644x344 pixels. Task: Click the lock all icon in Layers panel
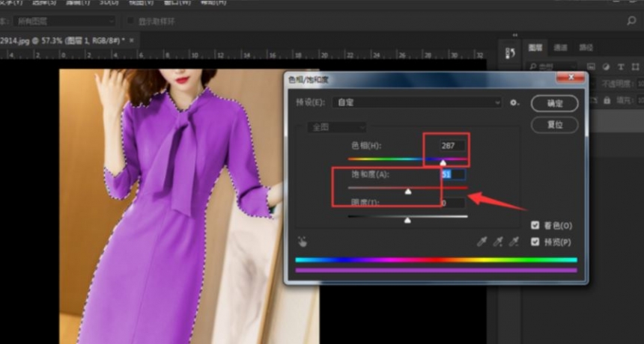point(607,100)
